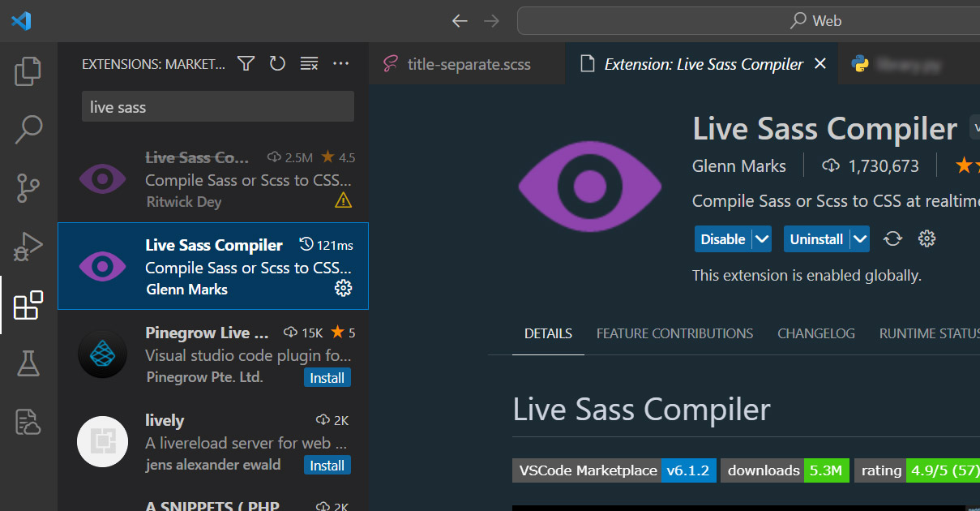
Task: Click warning icon on Ritwick Dey extension
Action: click(344, 200)
